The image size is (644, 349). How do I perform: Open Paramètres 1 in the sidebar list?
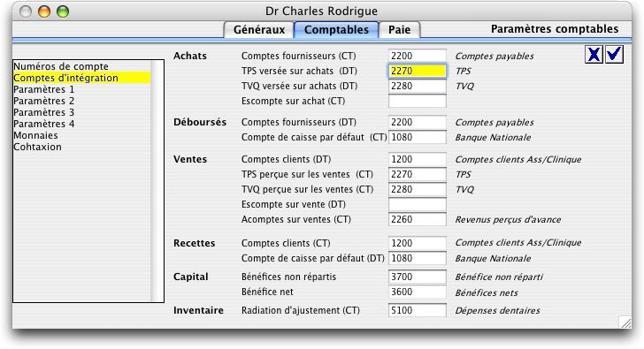click(81, 89)
